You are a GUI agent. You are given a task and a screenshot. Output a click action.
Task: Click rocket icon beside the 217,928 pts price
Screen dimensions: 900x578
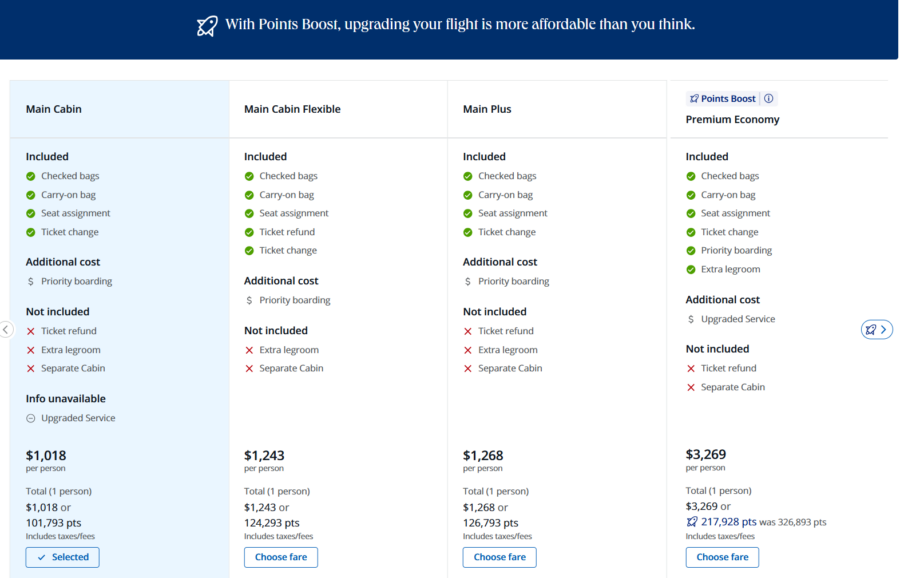691,522
